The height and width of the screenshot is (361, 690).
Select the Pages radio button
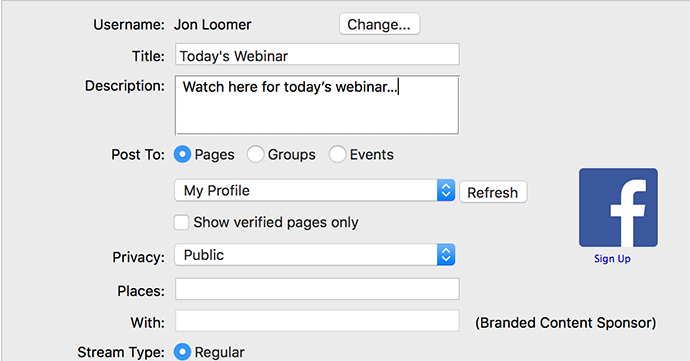tap(182, 155)
